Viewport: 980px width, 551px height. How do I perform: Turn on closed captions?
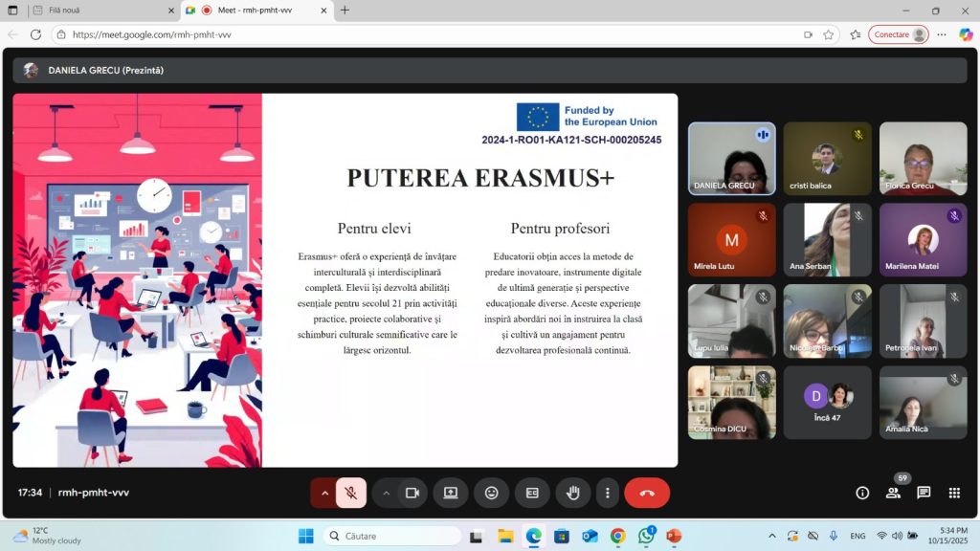click(532, 493)
